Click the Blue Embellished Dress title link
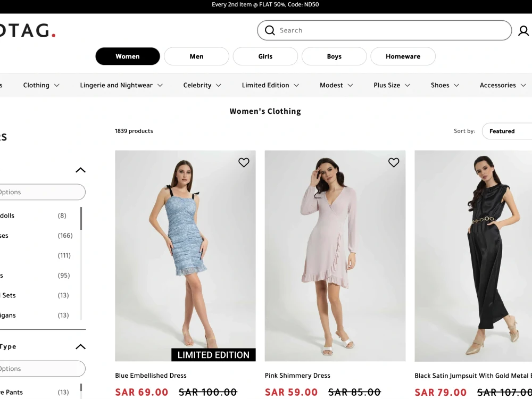This screenshot has height=399, width=532. [151, 375]
